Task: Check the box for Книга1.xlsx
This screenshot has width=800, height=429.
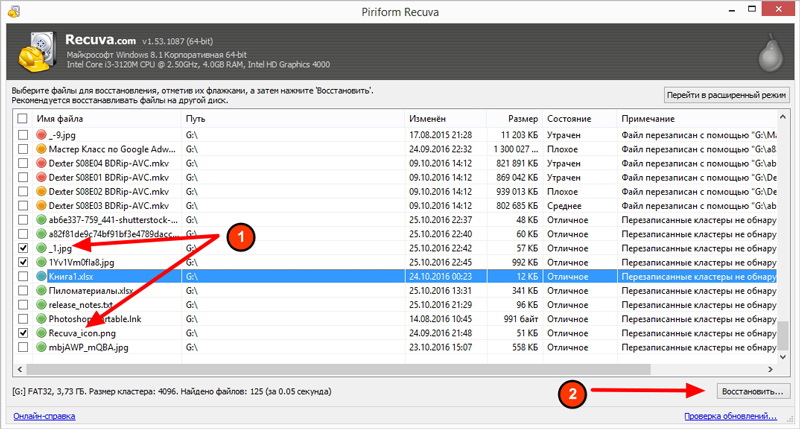Action: click(23, 276)
